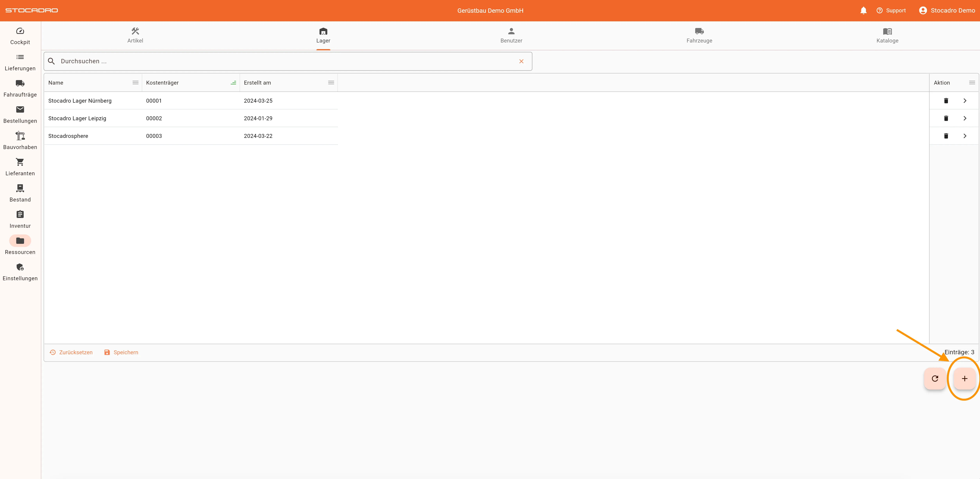Screen dimensions: 980x479
Task: Click into the Durchsuchen search field
Action: point(285,61)
